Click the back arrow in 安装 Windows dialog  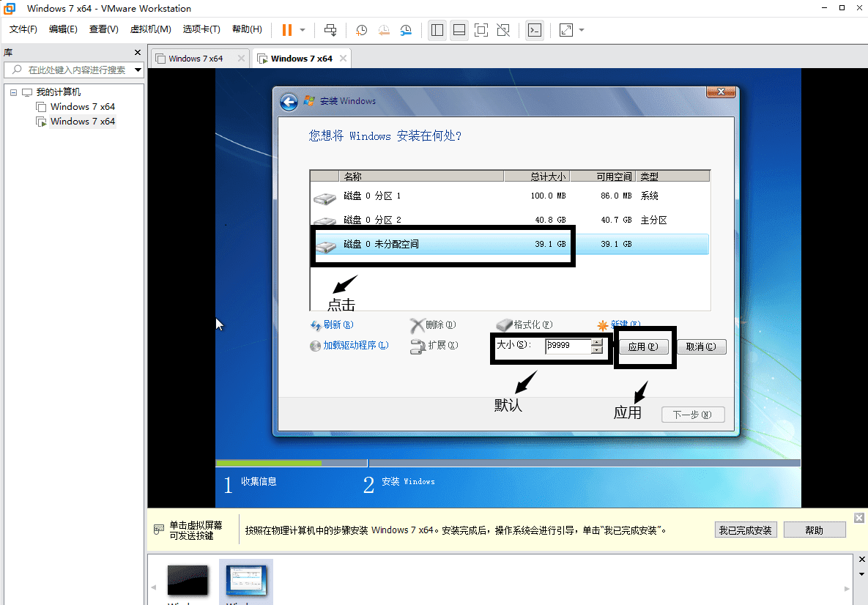tap(289, 102)
